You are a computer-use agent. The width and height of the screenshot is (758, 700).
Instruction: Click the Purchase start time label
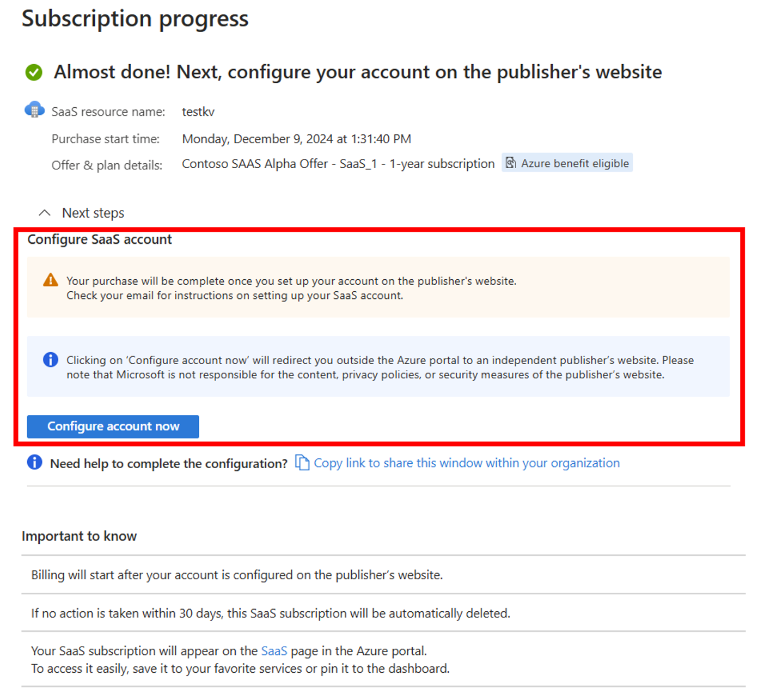click(x=106, y=139)
